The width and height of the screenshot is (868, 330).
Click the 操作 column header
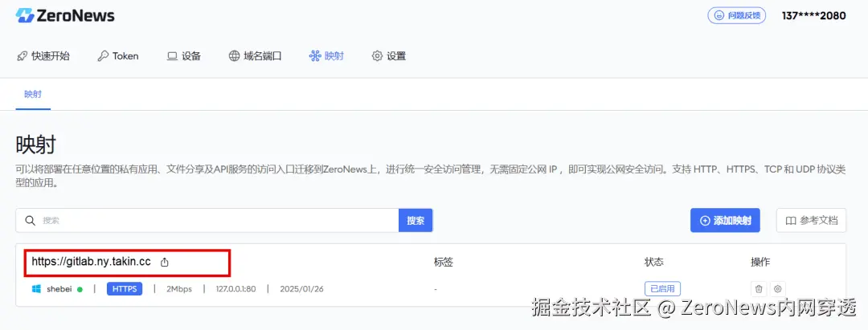760,262
